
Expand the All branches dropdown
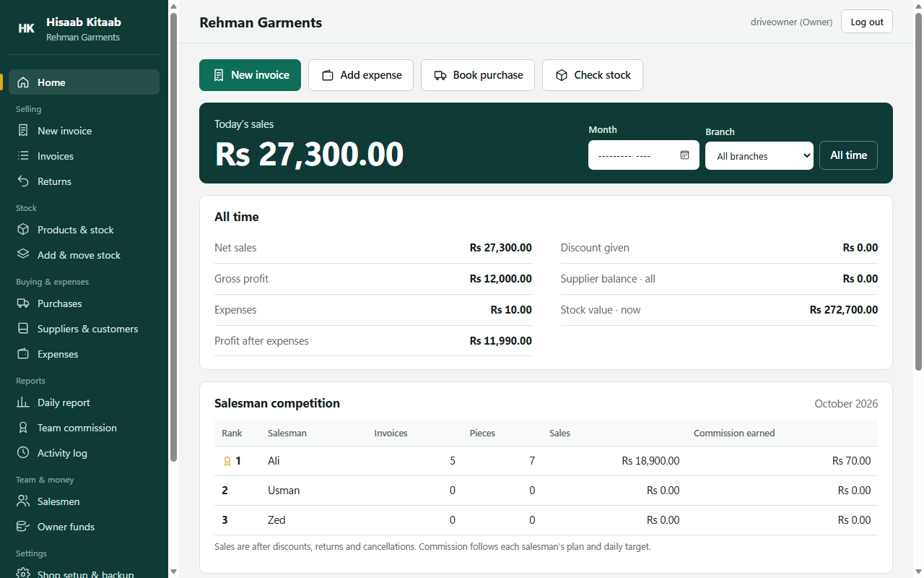[x=759, y=156]
